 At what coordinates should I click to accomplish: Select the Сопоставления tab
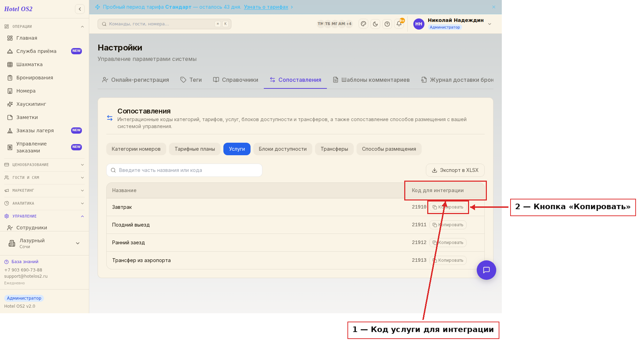point(296,80)
